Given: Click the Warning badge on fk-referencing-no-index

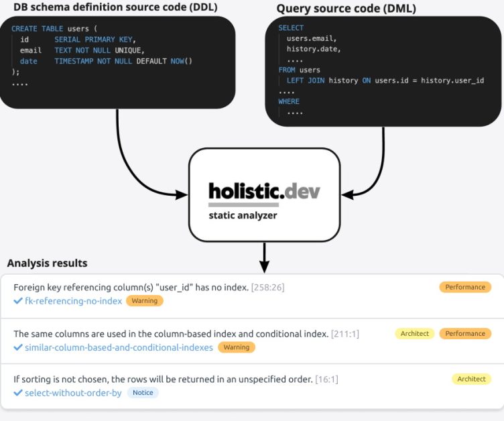Looking at the screenshot, I should 144,301.
